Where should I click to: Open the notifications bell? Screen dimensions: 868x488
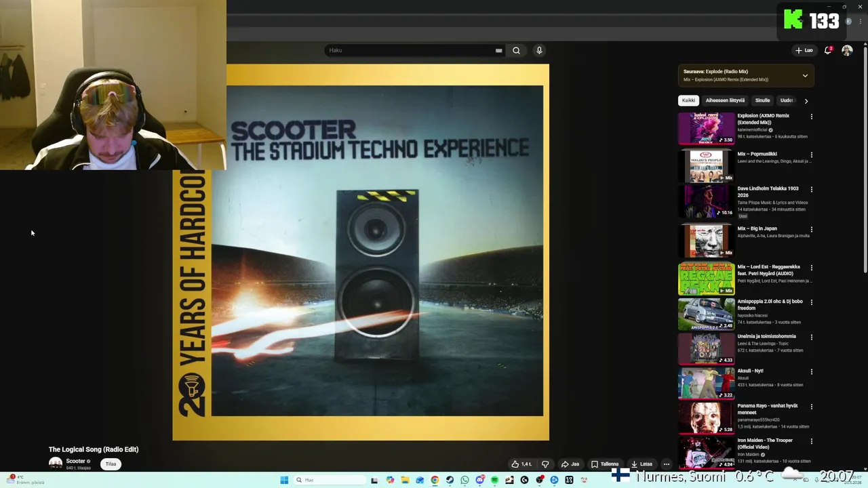click(828, 50)
